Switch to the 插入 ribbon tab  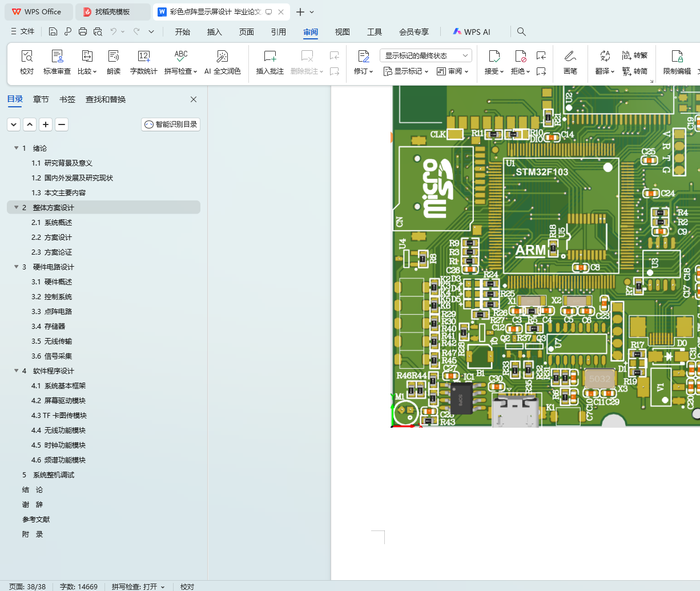[x=215, y=32]
